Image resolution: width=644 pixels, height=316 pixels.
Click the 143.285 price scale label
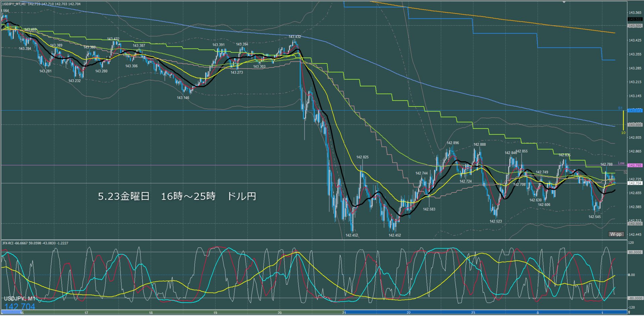pyautogui.click(x=635, y=68)
